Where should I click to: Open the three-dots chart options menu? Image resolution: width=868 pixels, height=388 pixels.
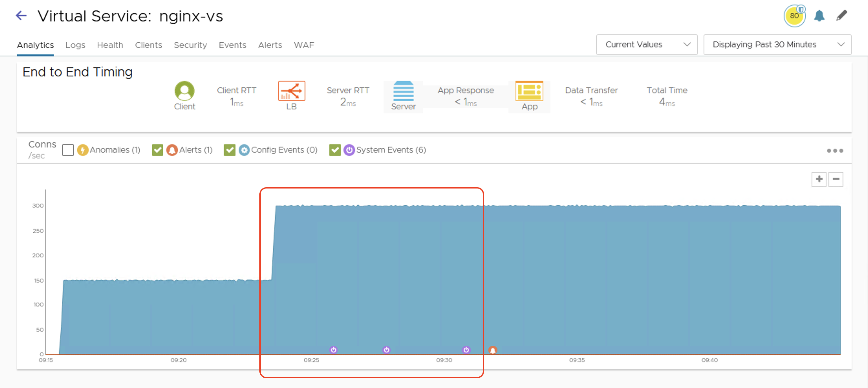835,151
